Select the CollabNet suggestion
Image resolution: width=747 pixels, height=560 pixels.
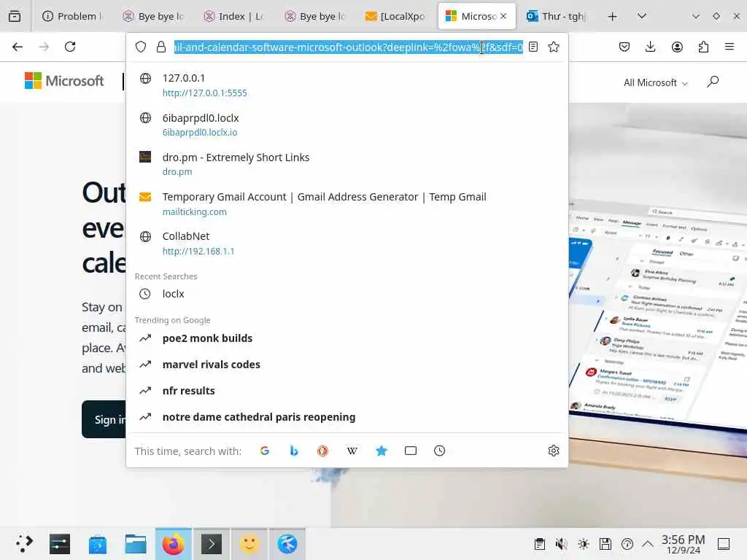click(x=347, y=244)
